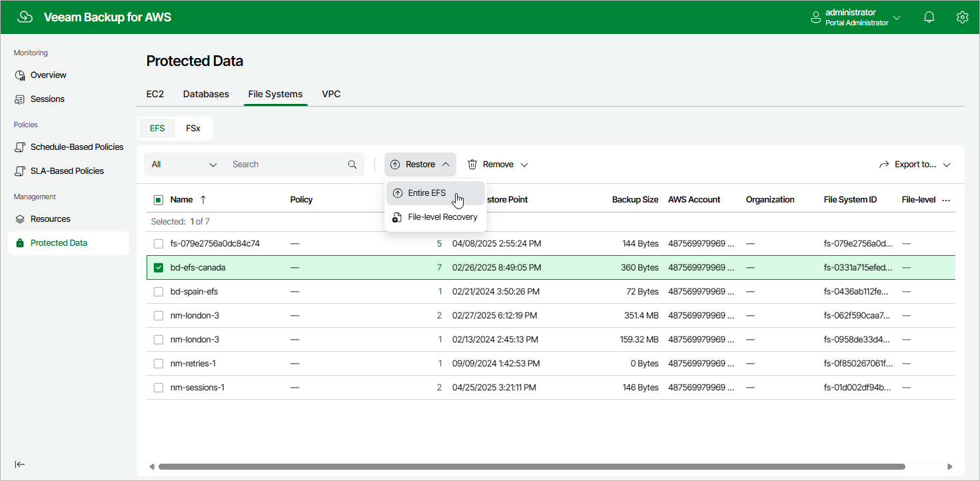Select the EFS sub-tab
Screen dimensions: 980x481
(157, 129)
